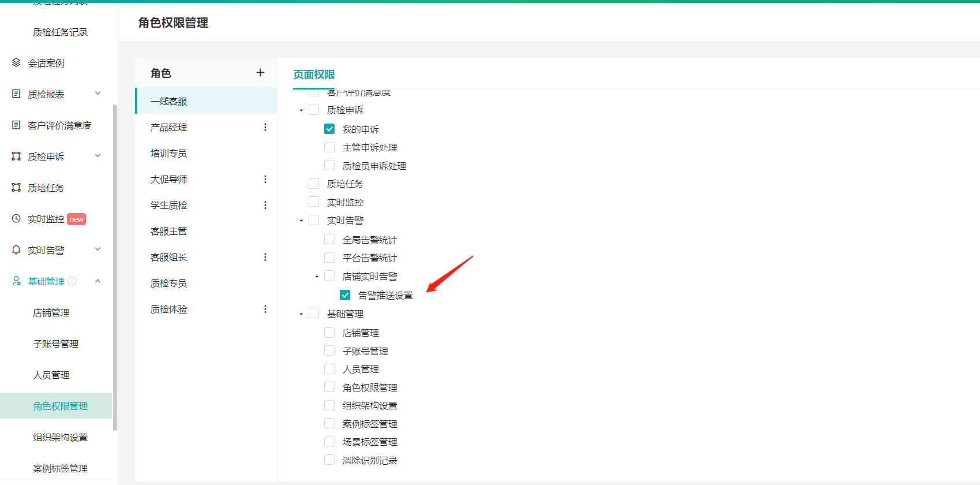Expand the 质检报表 sidebar menu chevron

pos(97,94)
